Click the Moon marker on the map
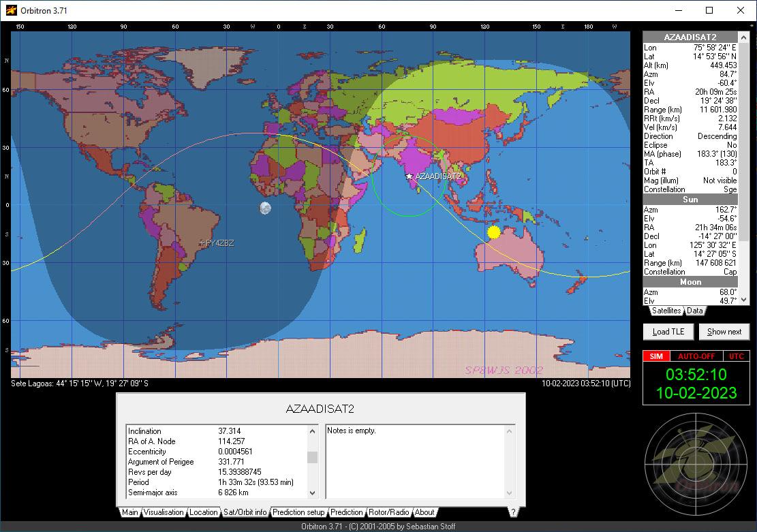This screenshot has width=757, height=532. pyautogui.click(x=265, y=208)
